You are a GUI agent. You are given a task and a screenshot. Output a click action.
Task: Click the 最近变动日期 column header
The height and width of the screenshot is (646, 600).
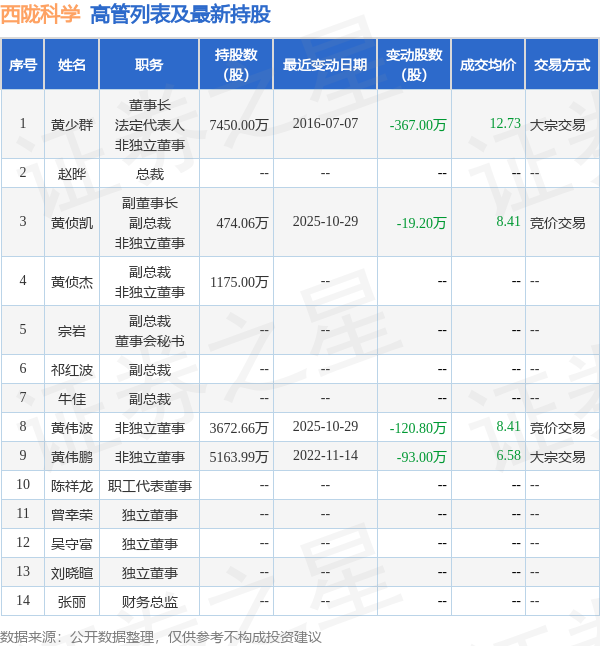tap(325, 64)
